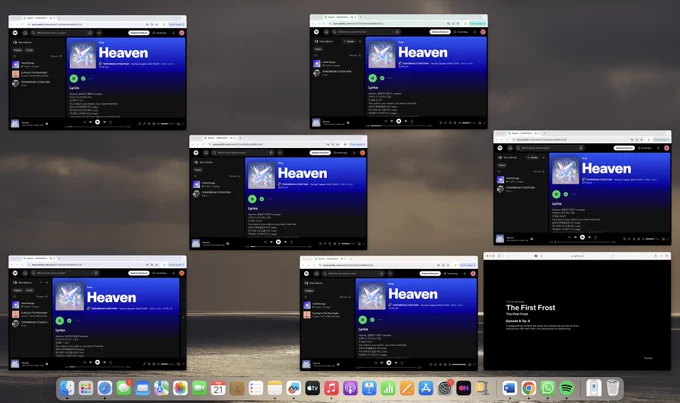Open Keynote from the Dock
This screenshot has width=680, height=403.
(369, 388)
